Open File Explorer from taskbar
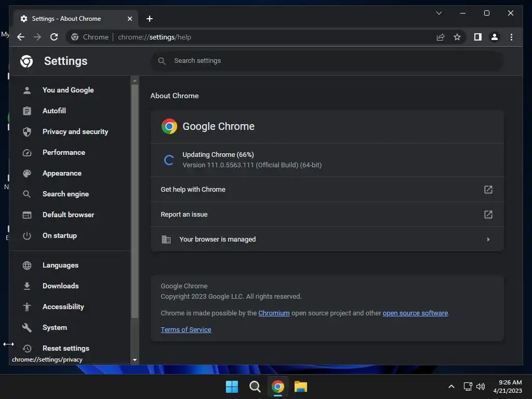532x399 pixels. coord(301,387)
